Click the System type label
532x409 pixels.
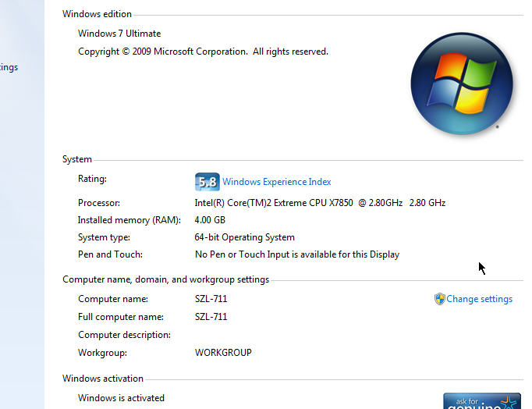(104, 237)
